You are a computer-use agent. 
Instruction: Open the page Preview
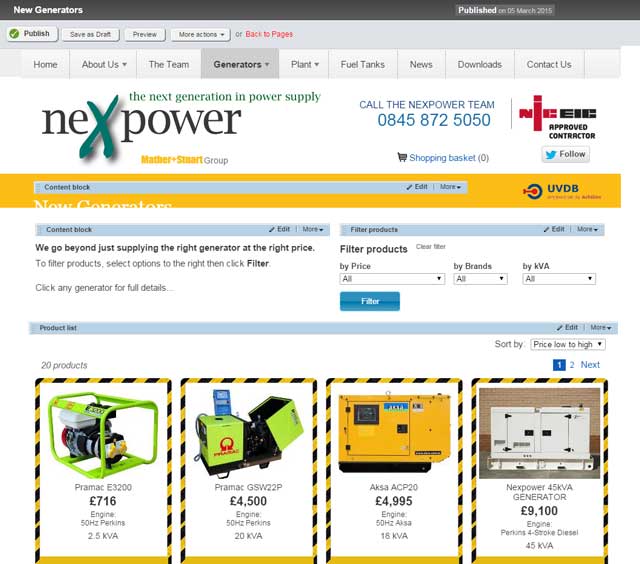[144, 34]
